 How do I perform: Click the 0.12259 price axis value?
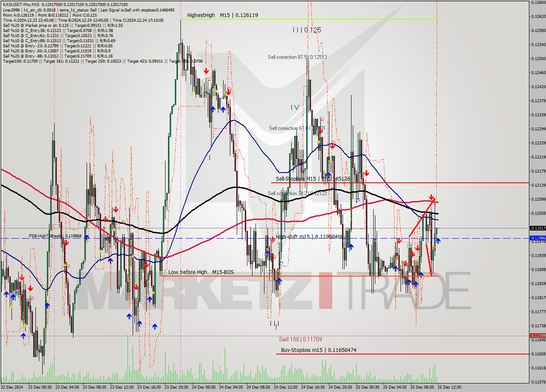click(538, 143)
